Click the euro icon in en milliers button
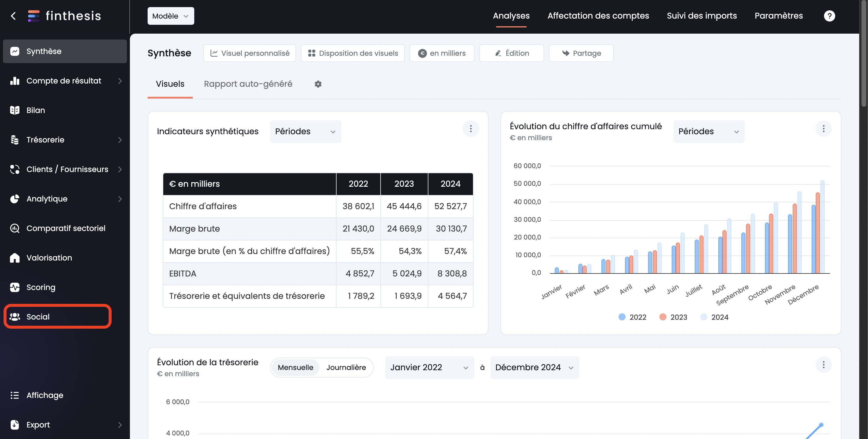868x439 pixels. [422, 53]
